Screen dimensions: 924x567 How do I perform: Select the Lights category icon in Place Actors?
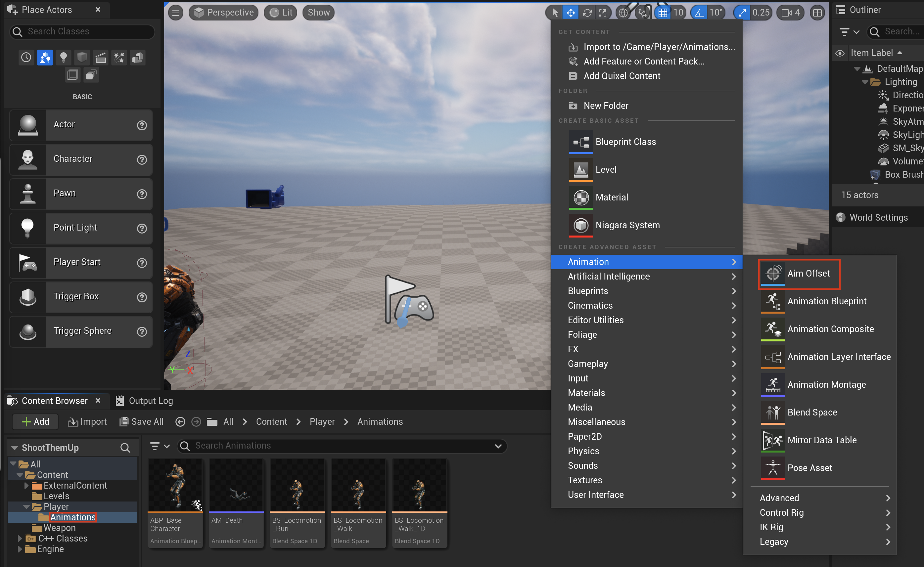point(64,57)
